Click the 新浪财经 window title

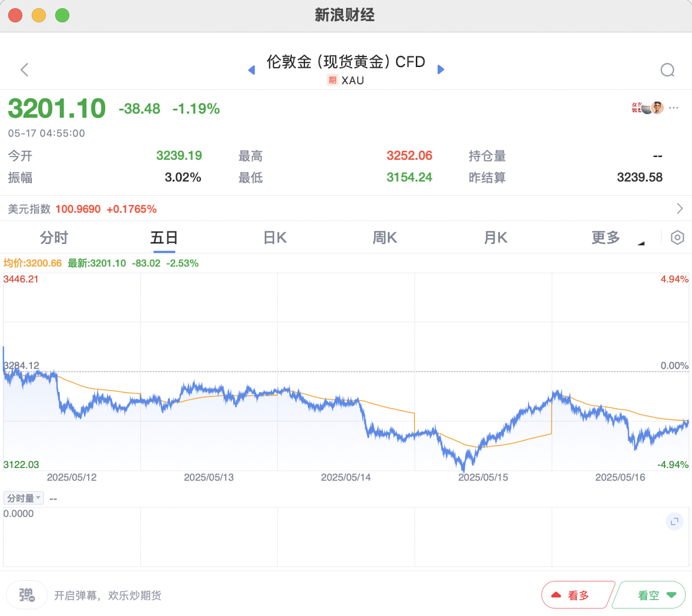coord(345,15)
